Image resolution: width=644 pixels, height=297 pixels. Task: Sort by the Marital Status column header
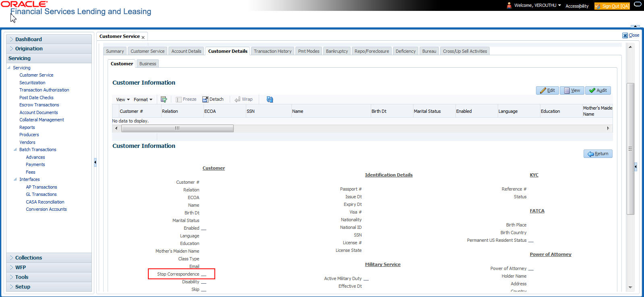click(434, 111)
